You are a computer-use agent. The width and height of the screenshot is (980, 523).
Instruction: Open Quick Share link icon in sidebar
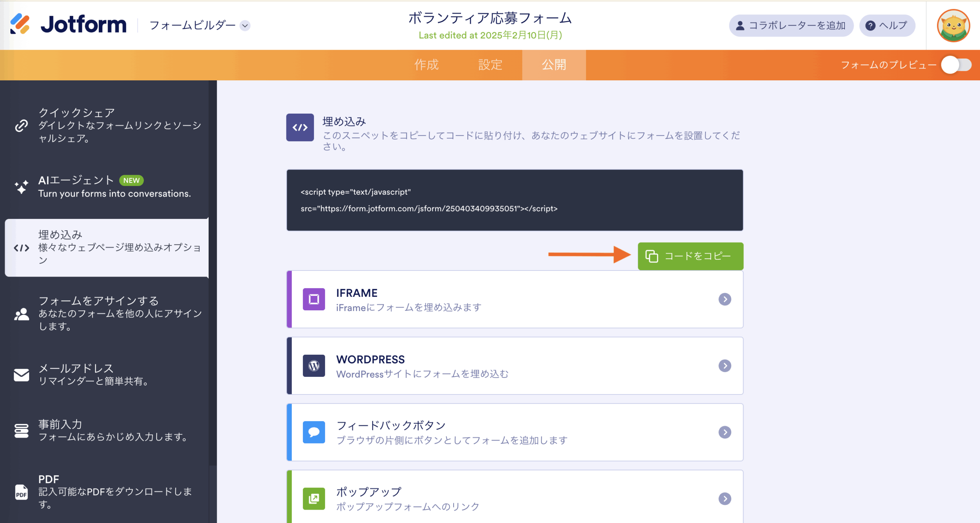pos(21,125)
